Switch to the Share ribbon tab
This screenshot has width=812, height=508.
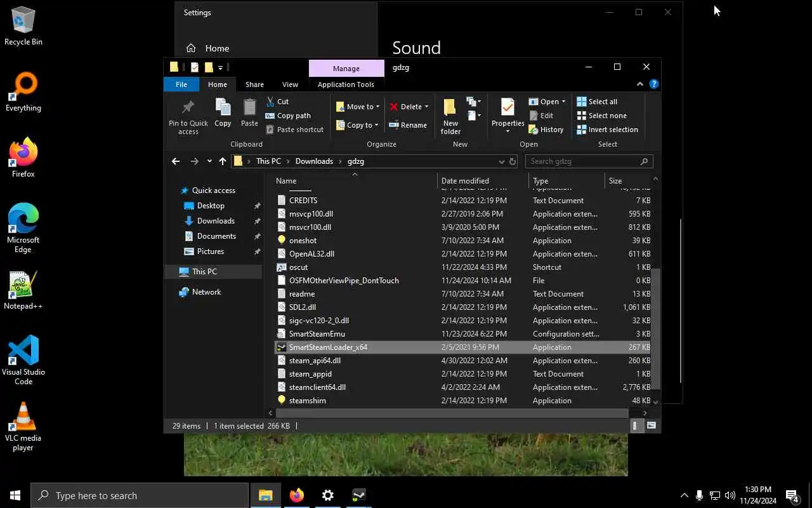tap(254, 84)
